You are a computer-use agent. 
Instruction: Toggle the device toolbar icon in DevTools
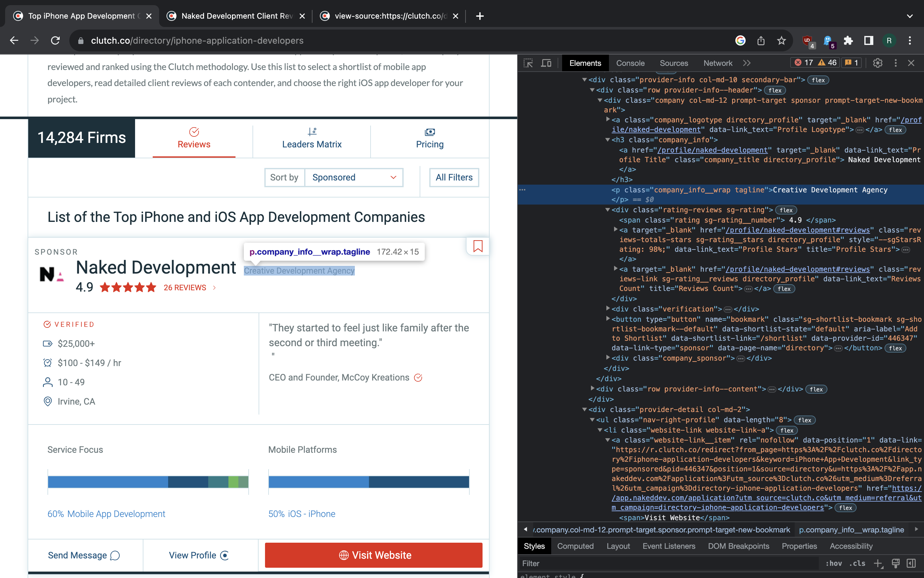click(546, 63)
